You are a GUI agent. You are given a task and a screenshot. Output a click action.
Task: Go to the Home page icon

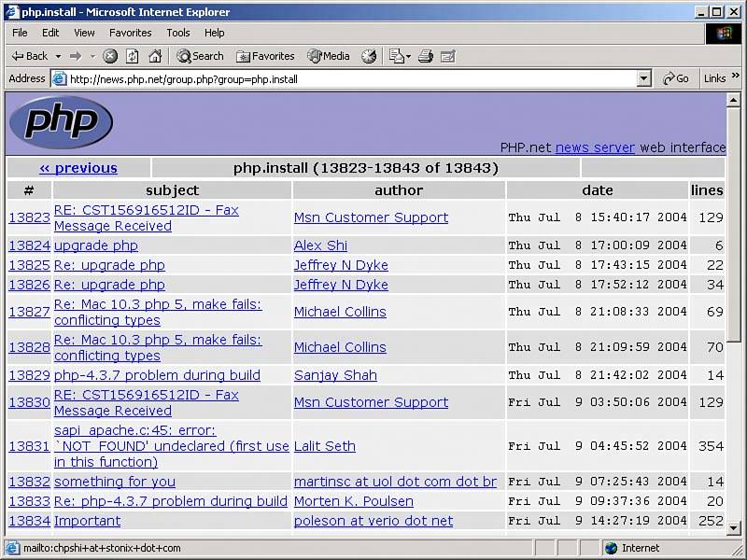coord(155,56)
